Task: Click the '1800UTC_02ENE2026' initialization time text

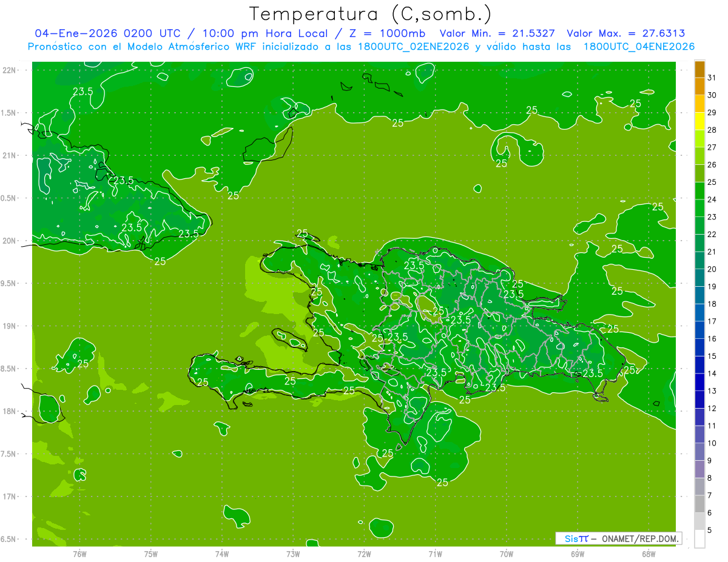Action: (x=411, y=47)
